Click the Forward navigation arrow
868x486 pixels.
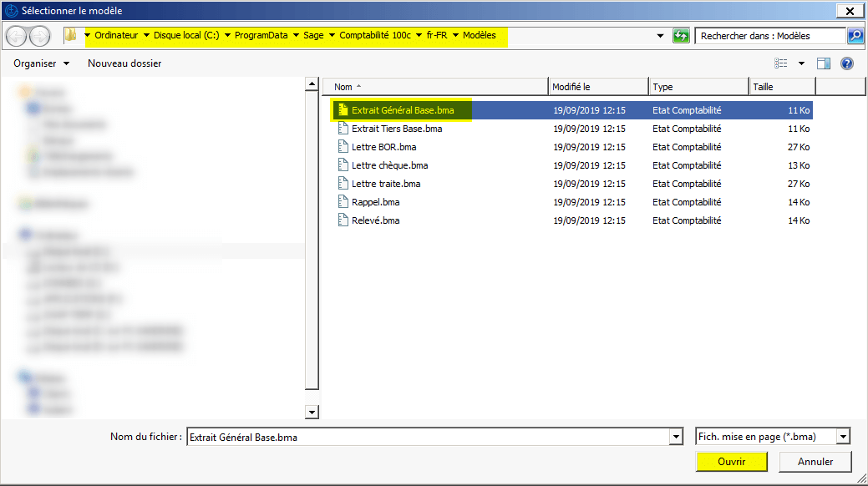[x=39, y=36]
